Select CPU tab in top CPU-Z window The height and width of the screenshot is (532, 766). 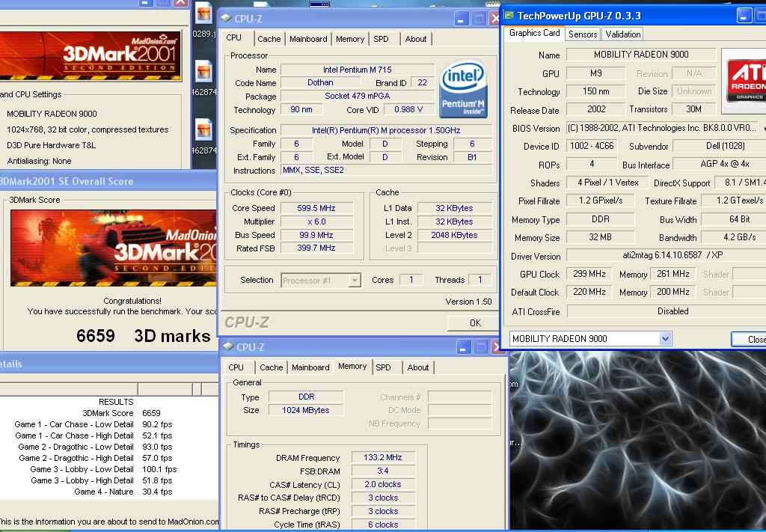point(233,37)
